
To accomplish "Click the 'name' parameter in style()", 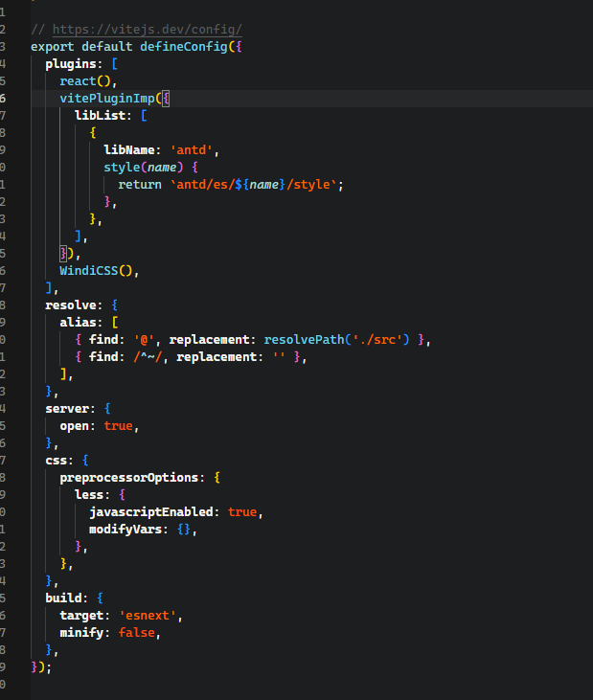I will click(x=162, y=168).
